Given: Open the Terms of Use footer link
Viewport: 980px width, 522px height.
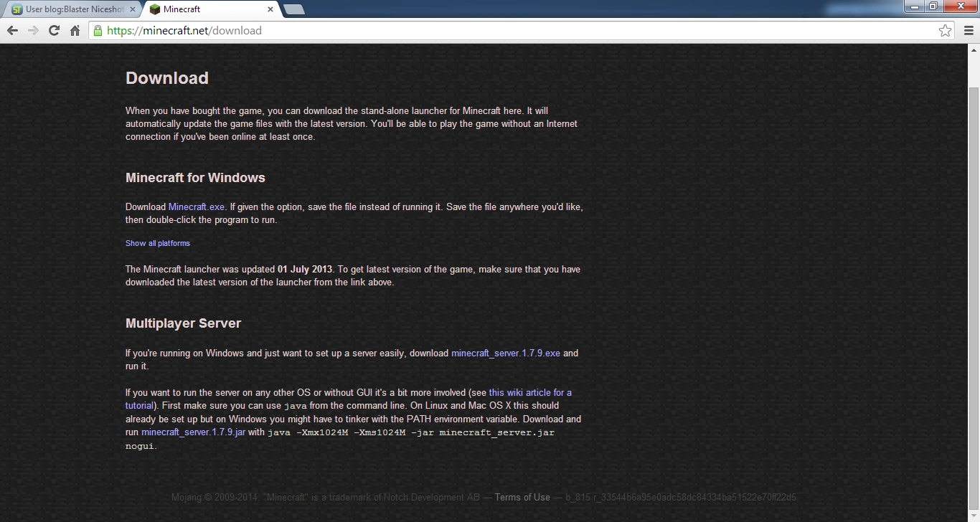Looking at the screenshot, I should tap(522, 498).
